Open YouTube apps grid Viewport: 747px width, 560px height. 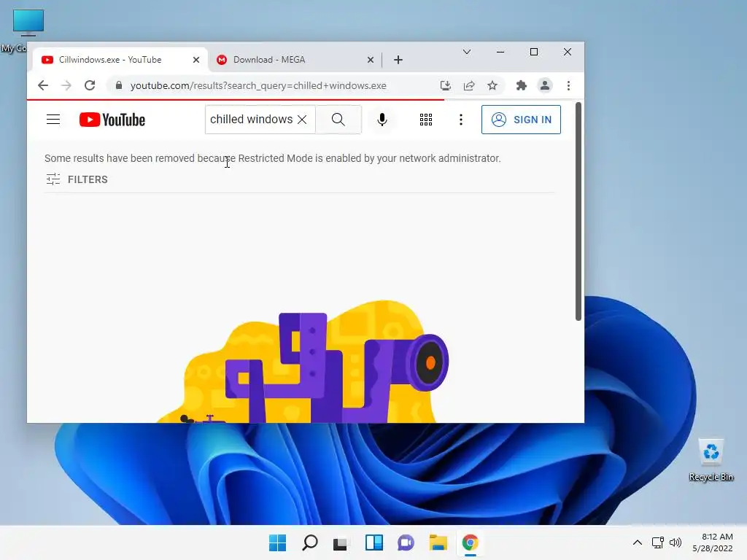point(426,120)
